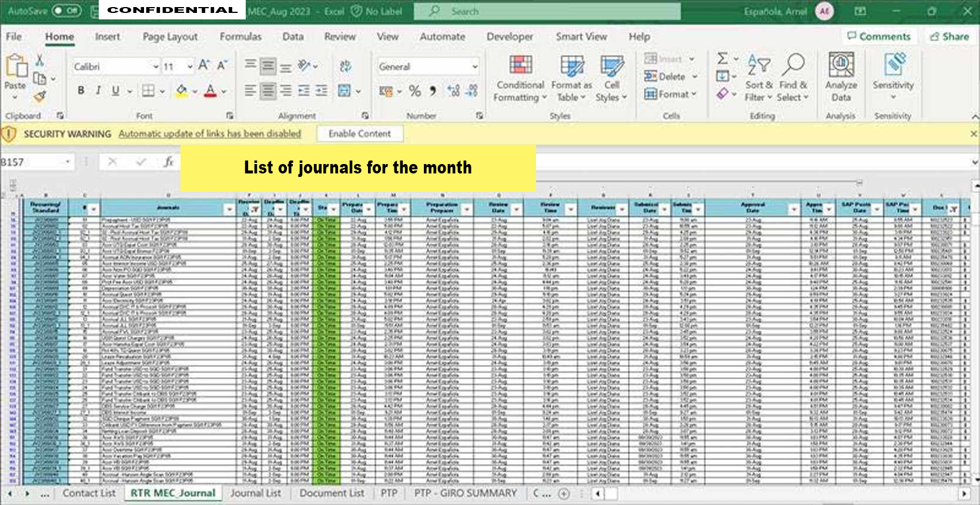This screenshot has width=980, height=505.
Task: Click the Search box in title bar
Action: pos(547,11)
